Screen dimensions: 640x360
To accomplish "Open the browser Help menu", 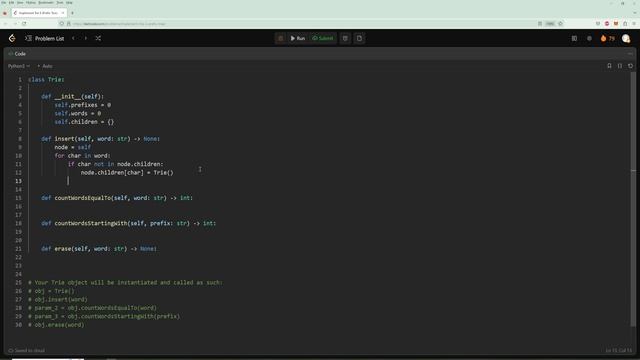I will tap(69, 2).
